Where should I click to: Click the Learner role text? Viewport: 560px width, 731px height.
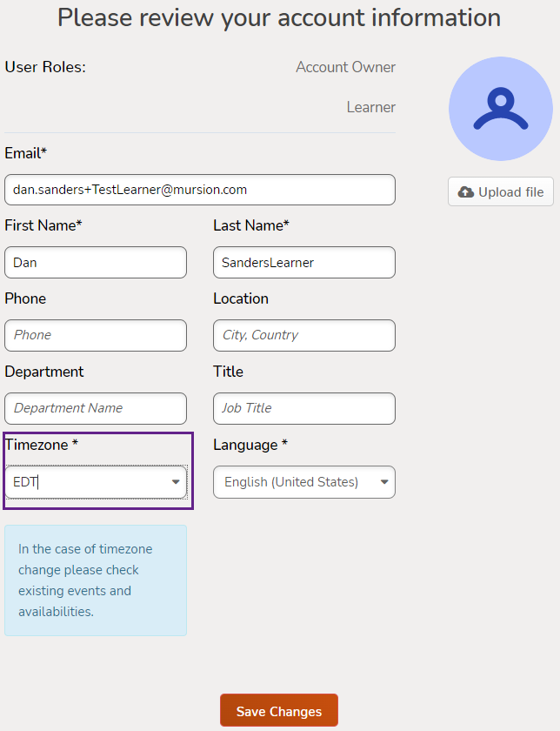pos(370,107)
